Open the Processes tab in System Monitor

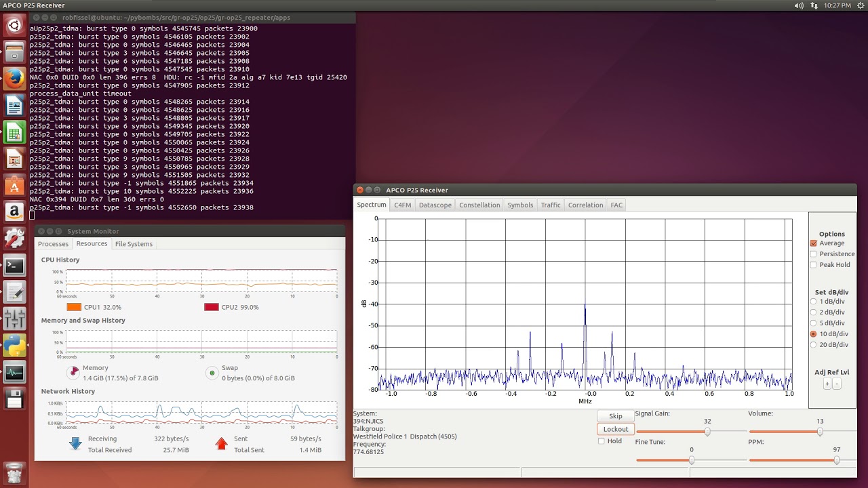pyautogui.click(x=53, y=244)
